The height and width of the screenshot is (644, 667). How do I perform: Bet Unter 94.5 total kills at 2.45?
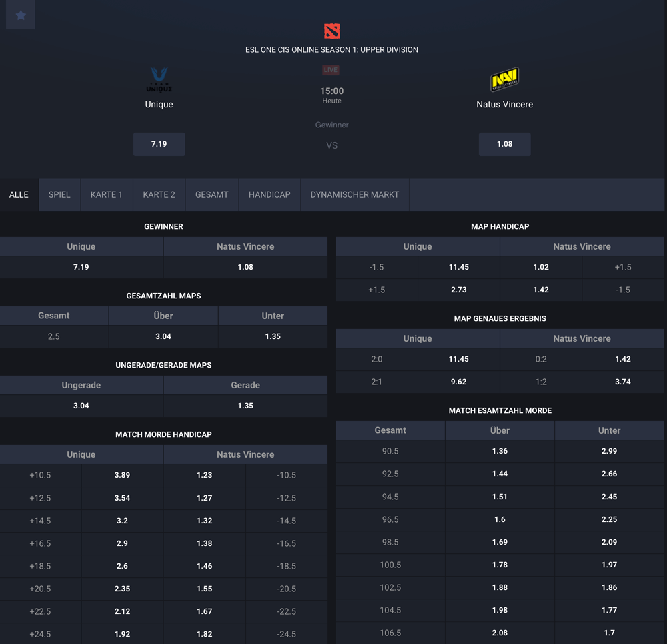pyautogui.click(x=609, y=497)
